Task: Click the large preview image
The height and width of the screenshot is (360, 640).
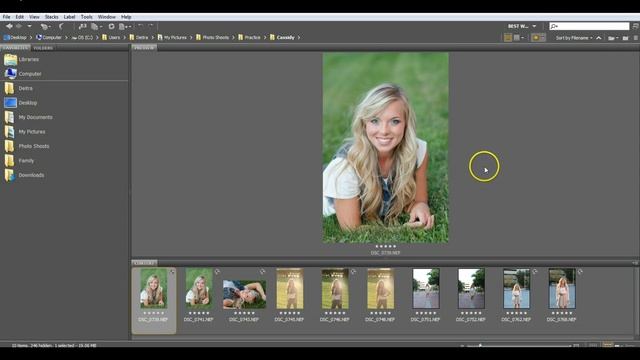Action: tap(385, 148)
